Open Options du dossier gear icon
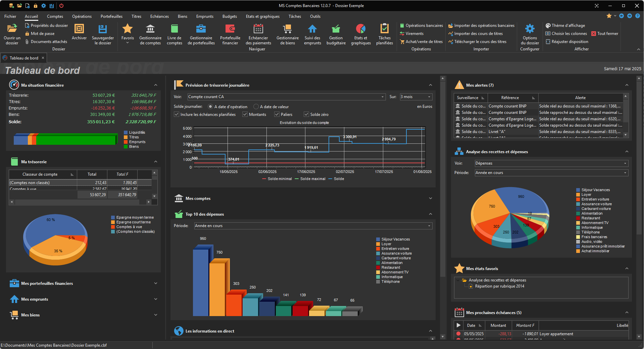 tap(530, 29)
